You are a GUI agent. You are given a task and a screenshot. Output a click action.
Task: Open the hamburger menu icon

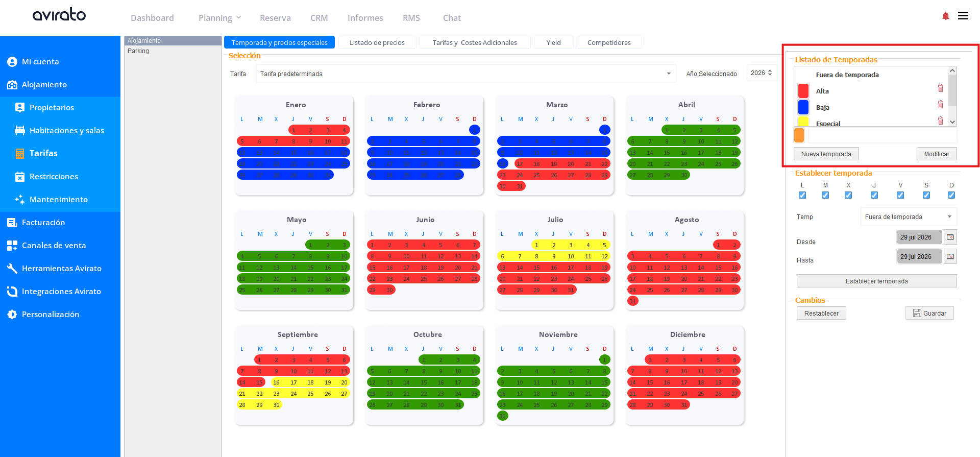click(963, 16)
